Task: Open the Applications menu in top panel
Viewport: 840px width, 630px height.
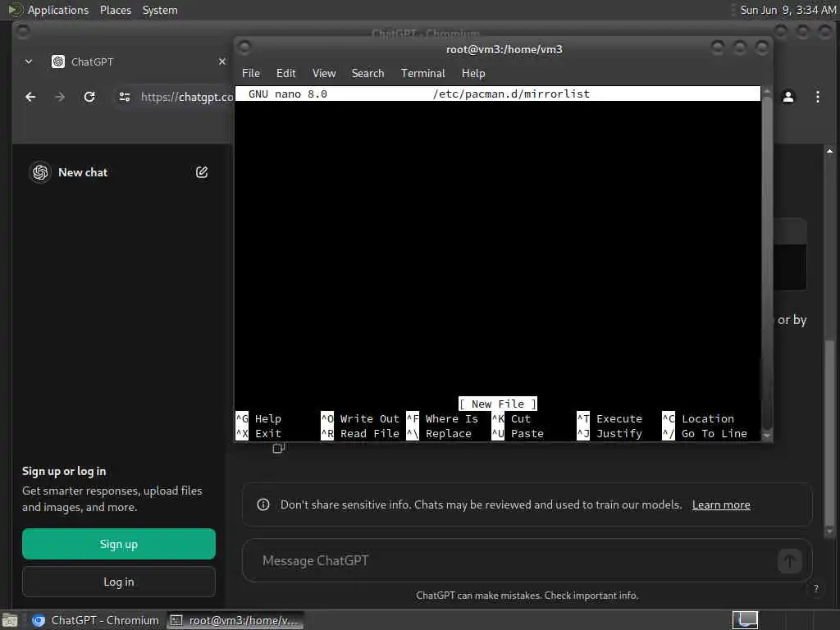Action: pos(58,10)
